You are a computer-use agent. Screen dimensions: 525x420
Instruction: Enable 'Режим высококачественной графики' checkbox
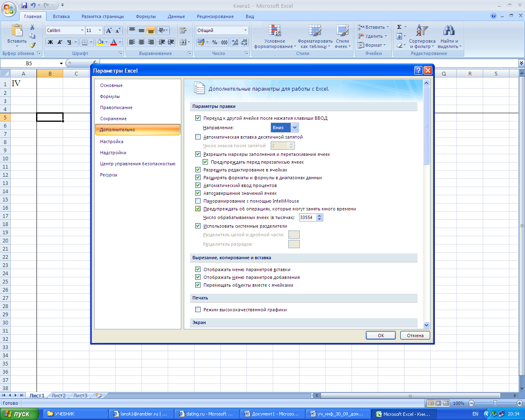pyautogui.click(x=198, y=310)
